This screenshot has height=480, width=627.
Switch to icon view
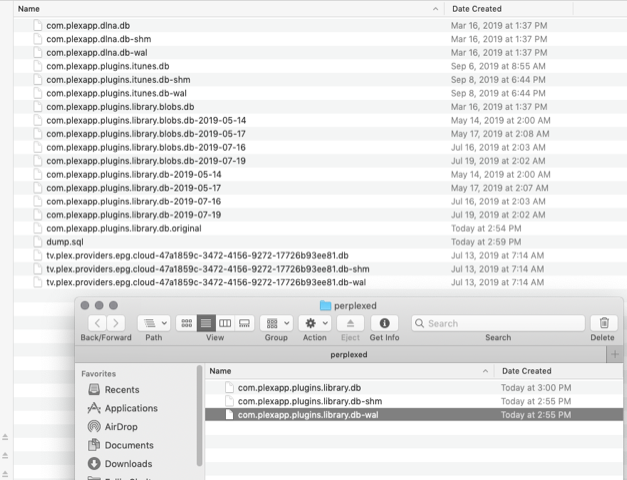[x=187, y=323]
